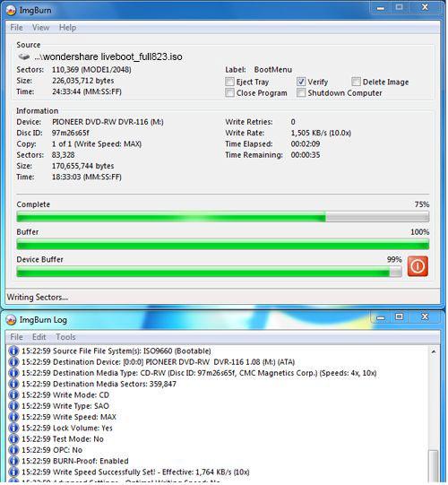
Task: Click the ImgBurn app icon in the main title bar
Action: coord(11,10)
